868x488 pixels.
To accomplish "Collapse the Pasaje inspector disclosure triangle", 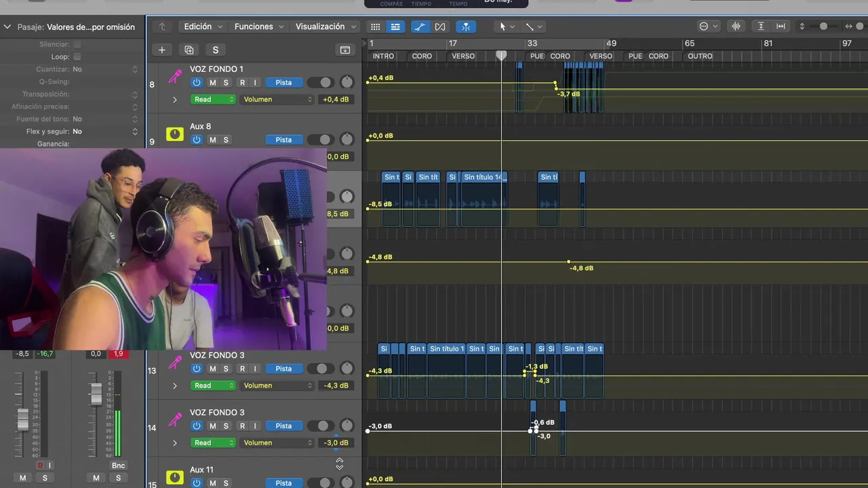I will click(7, 27).
